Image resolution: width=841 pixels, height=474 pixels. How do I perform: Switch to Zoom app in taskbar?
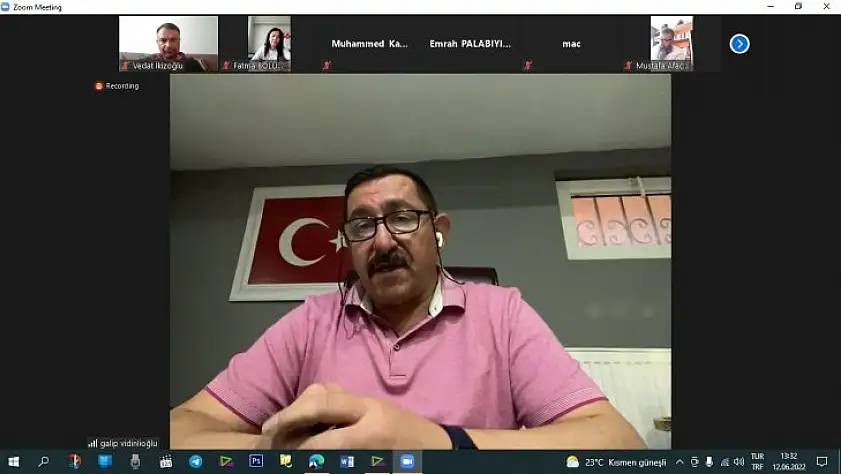coord(407,461)
